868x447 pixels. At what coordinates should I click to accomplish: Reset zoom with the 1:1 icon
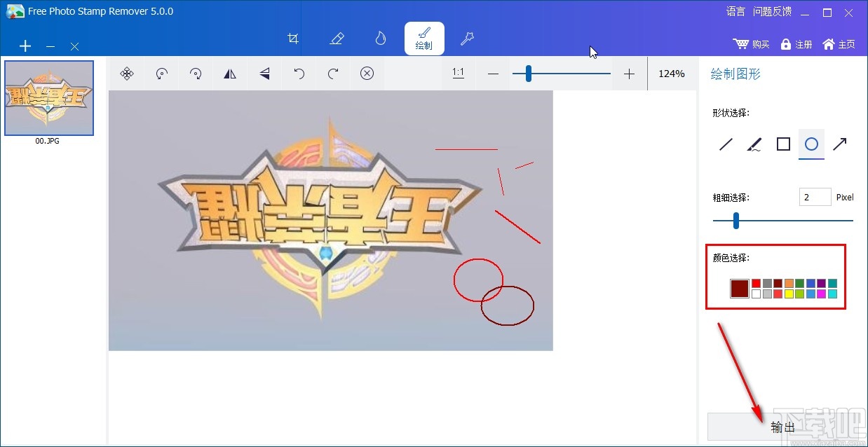tap(457, 73)
